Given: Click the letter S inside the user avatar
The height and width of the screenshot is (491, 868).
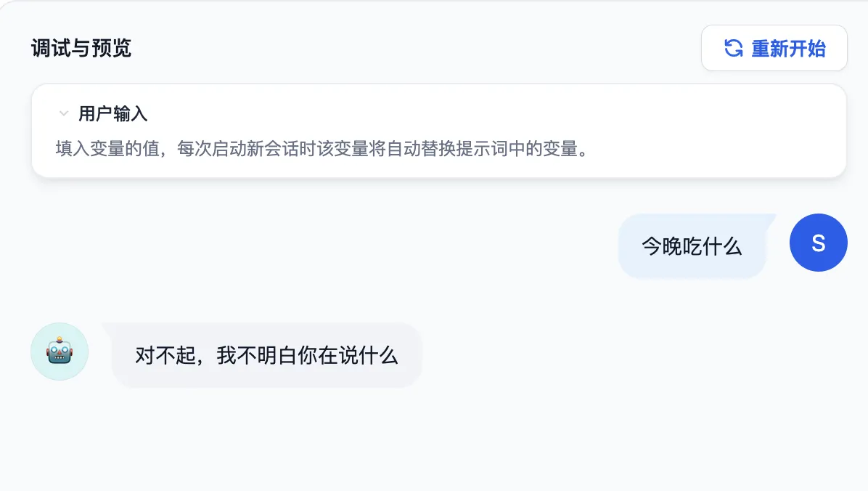Looking at the screenshot, I should [x=818, y=243].
